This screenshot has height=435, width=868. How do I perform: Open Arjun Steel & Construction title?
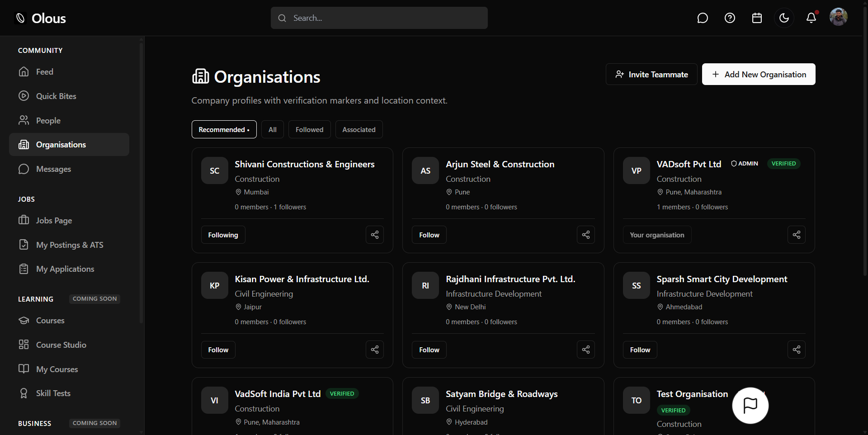(500, 164)
